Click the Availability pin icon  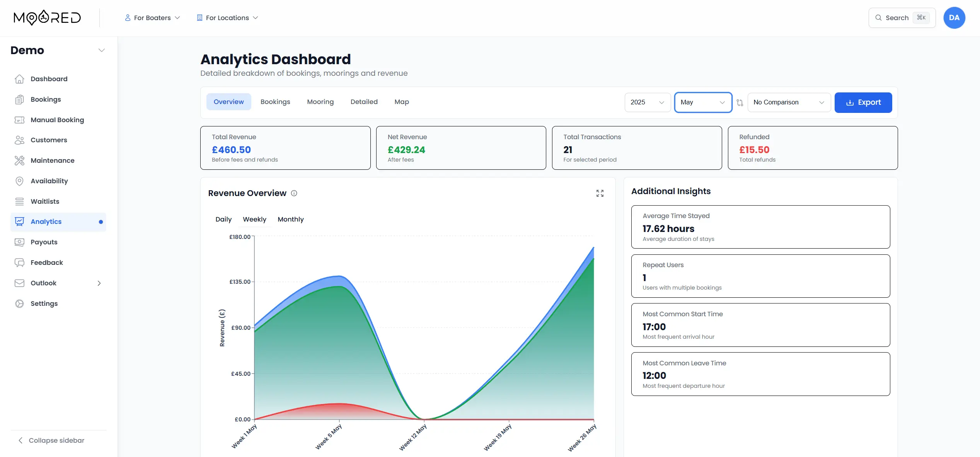point(20,181)
